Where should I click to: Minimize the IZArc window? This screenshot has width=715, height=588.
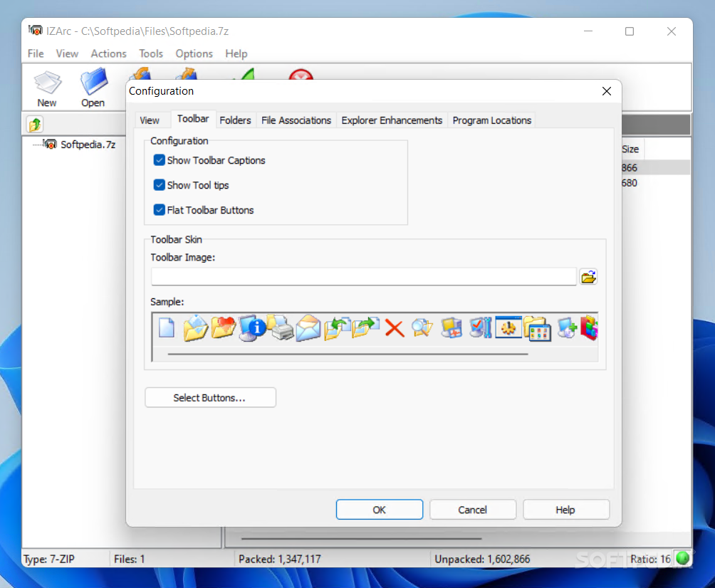(588, 31)
